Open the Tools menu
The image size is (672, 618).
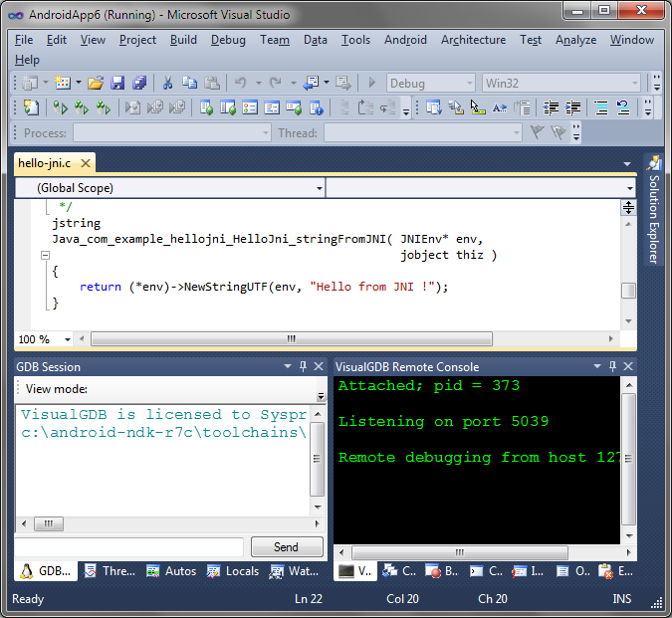(355, 40)
